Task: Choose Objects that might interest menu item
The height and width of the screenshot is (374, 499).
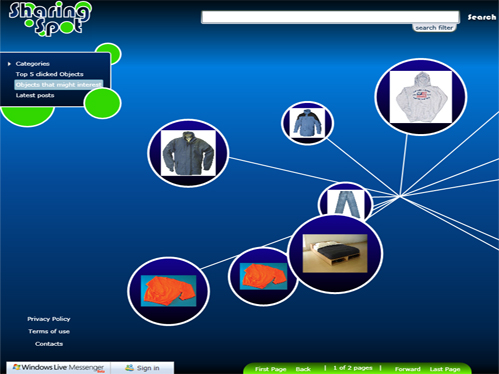Action: [59, 85]
